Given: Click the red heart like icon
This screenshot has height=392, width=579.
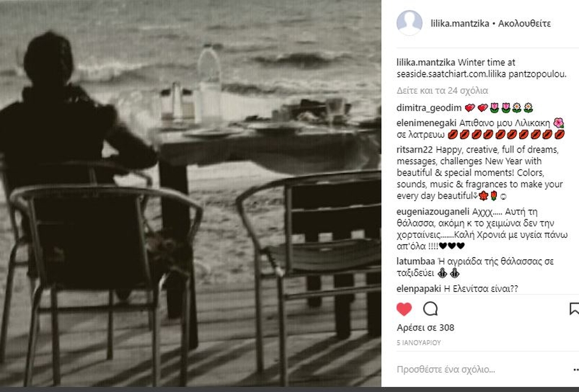Looking at the screenshot, I should [404, 308].
